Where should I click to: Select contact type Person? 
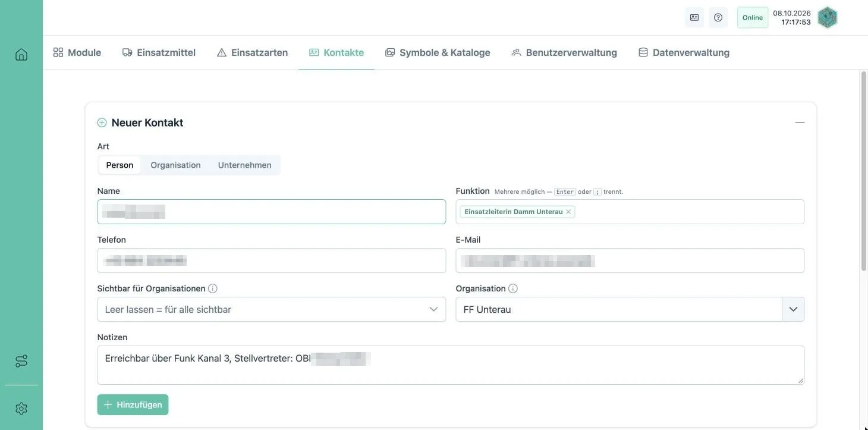pos(119,165)
